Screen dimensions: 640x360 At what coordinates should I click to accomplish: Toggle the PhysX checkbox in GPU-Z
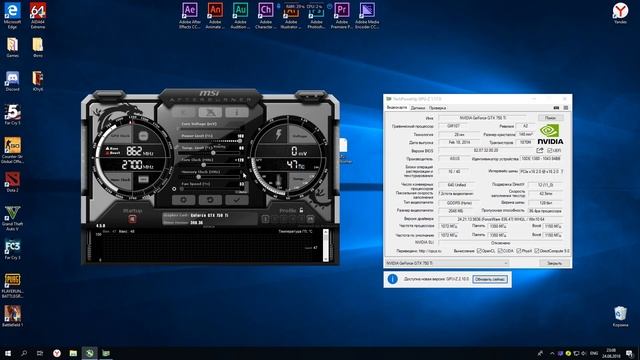tap(519, 251)
